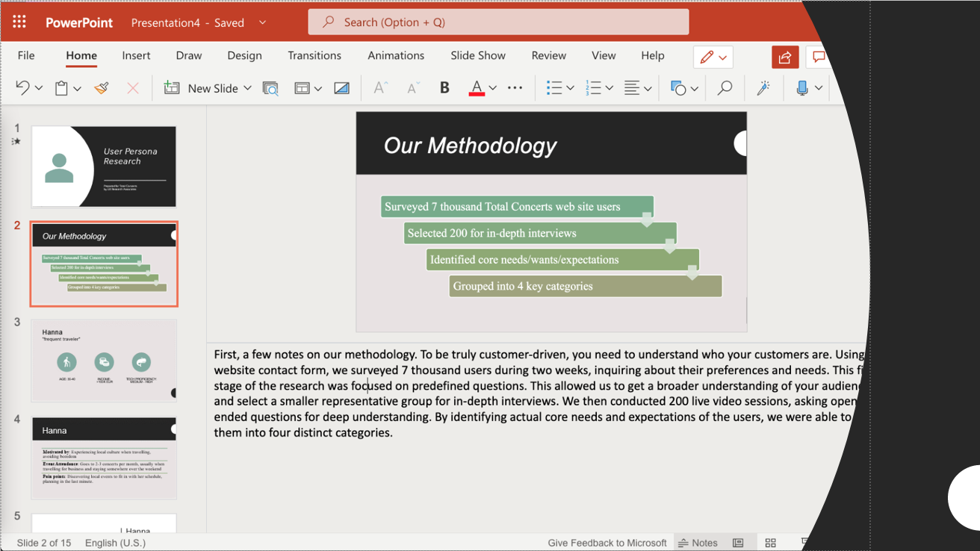Decrease font size icon
Viewport: 980px width, 551px height.
tap(412, 88)
